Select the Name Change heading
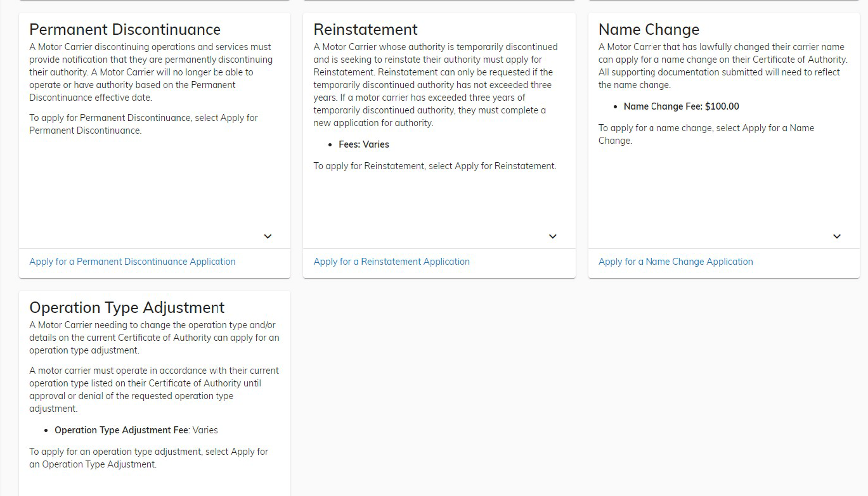 649,30
